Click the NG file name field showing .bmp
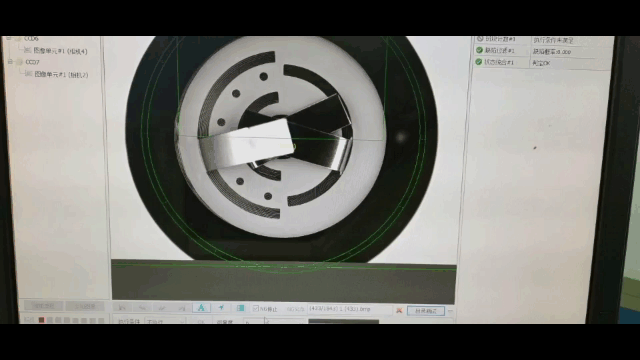Screen dimensions: 640x360 pos(349,309)
